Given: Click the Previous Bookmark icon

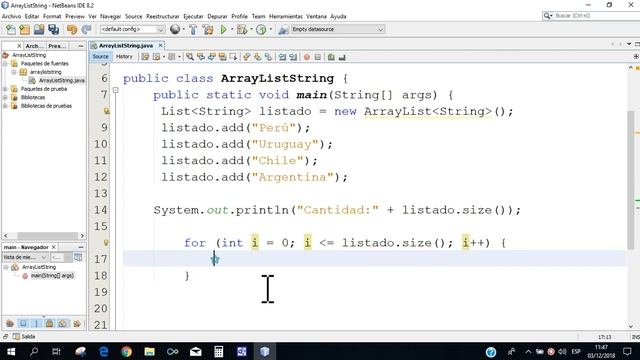Looking at the screenshot, I should (x=247, y=57).
